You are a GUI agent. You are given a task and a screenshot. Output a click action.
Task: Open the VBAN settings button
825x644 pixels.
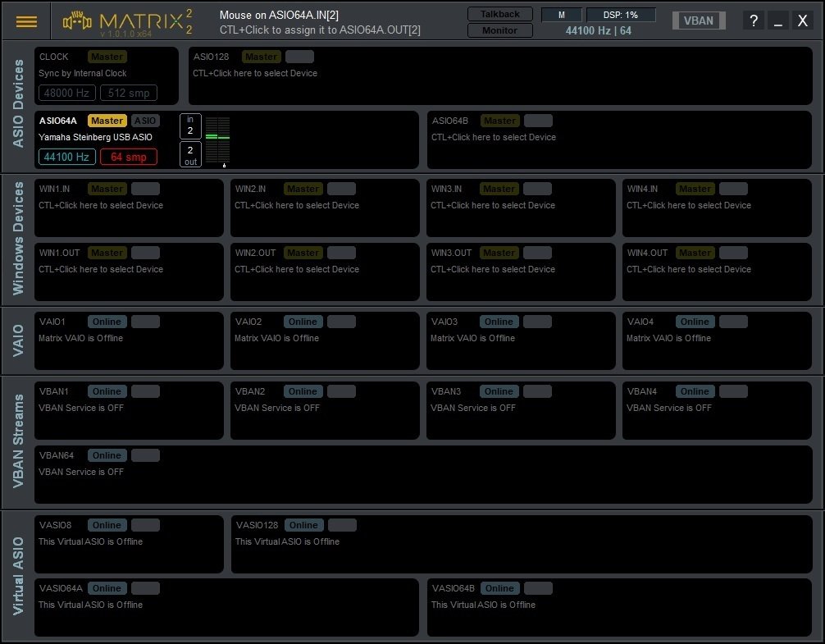point(699,21)
